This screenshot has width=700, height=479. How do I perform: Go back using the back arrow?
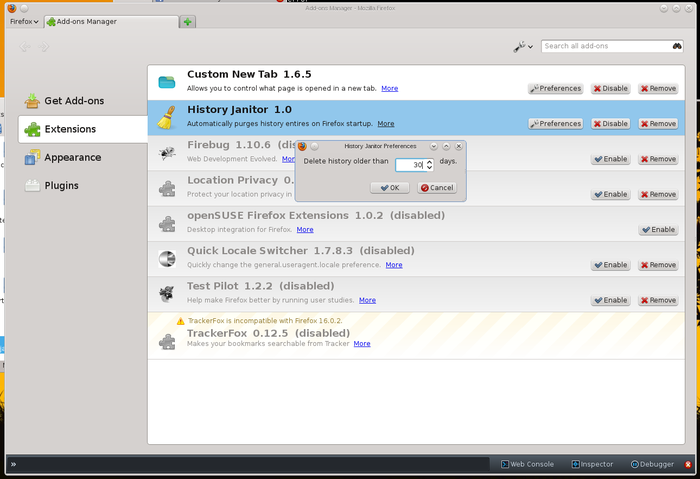tap(25, 46)
